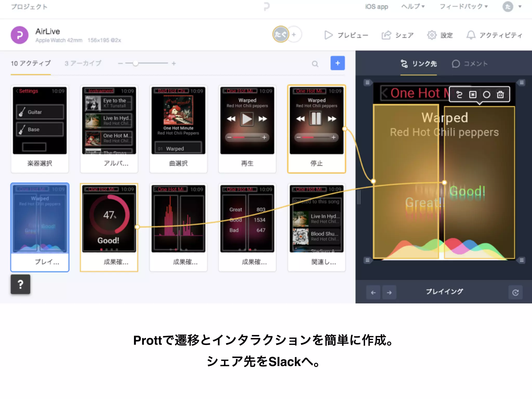This screenshot has height=399, width=532.
Task: Select the 成果確... thumbnail showing 47 Good!
Action: coord(109,228)
